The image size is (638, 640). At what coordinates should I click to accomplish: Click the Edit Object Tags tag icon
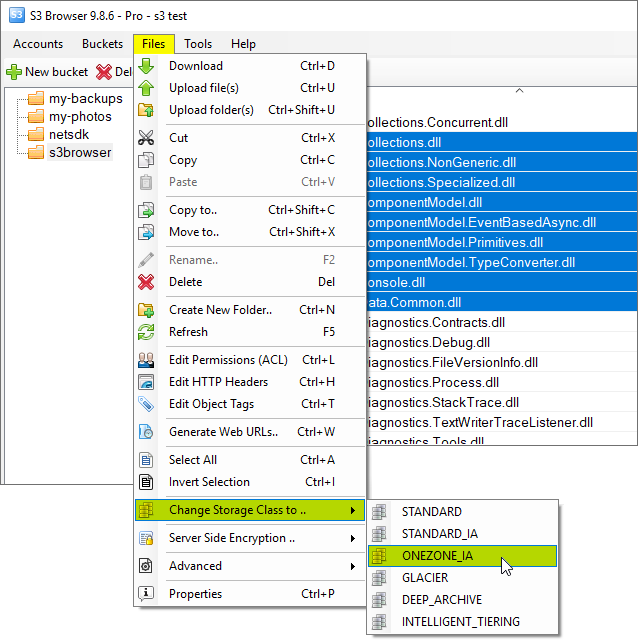tap(146, 404)
